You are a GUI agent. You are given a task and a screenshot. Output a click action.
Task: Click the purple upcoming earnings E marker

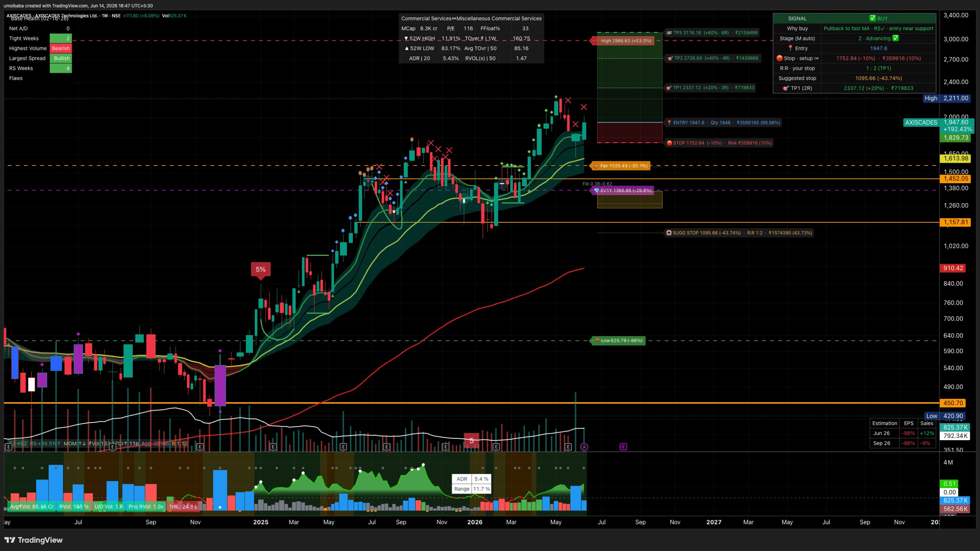(x=623, y=447)
